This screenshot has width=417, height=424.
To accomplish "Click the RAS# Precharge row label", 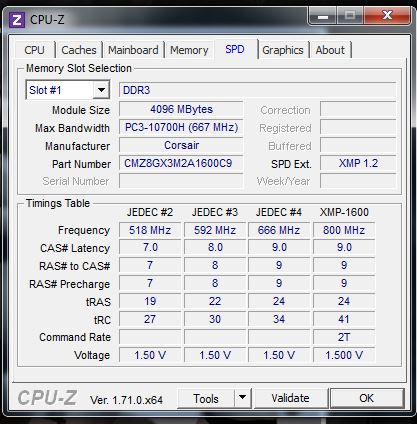I will [69, 284].
